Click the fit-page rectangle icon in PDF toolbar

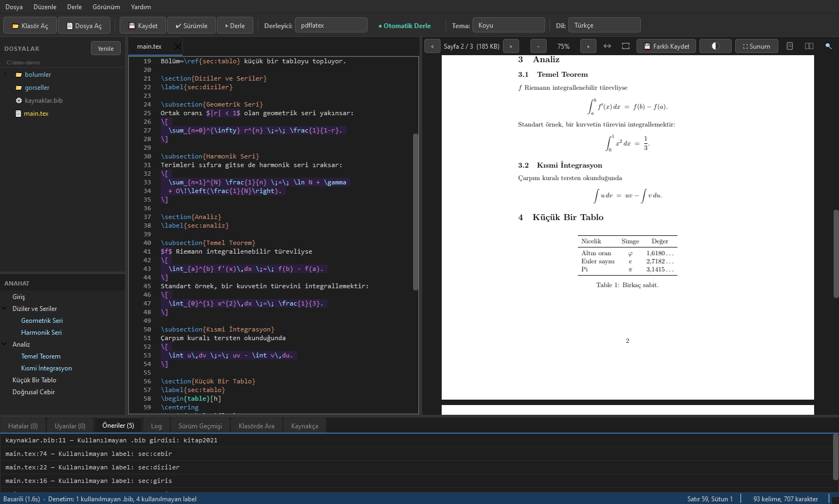tap(626, 47)
